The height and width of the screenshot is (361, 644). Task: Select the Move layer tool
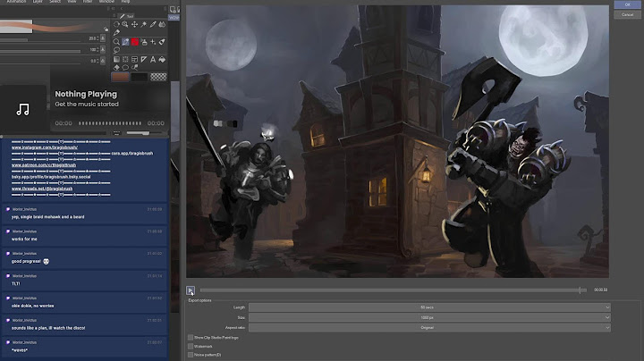point(134,24)
